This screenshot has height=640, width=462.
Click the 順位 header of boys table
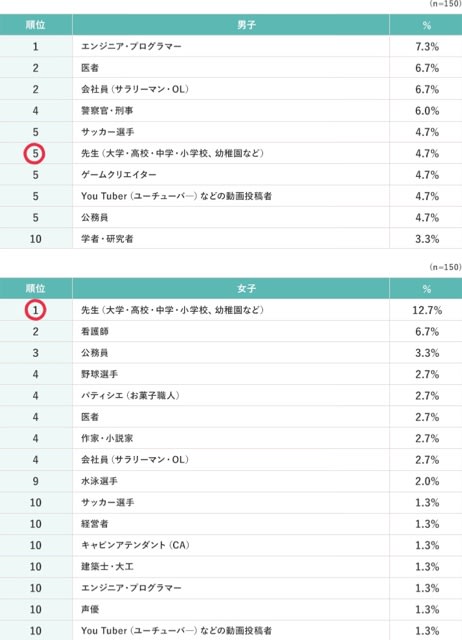(x=36, y=25)
